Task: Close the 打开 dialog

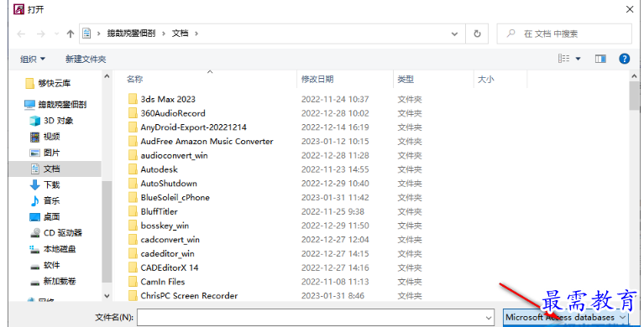Action: point(630,9)
